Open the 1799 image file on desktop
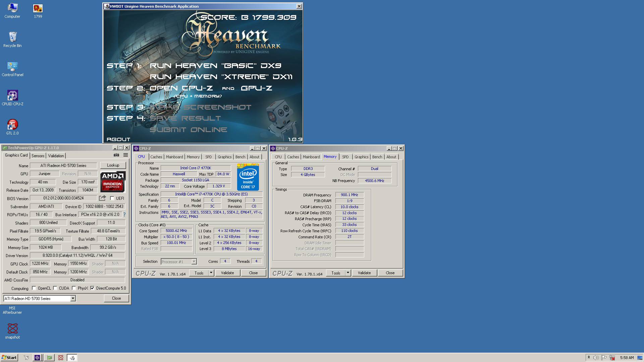The height and width of the screenshot is (362, 644). 38,10
